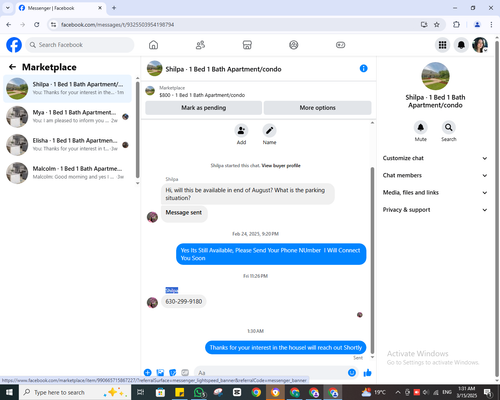Mute the conversation with the bell icon
Image resolution: width=500 pixels, height=400 pixels.
[421, 127]
